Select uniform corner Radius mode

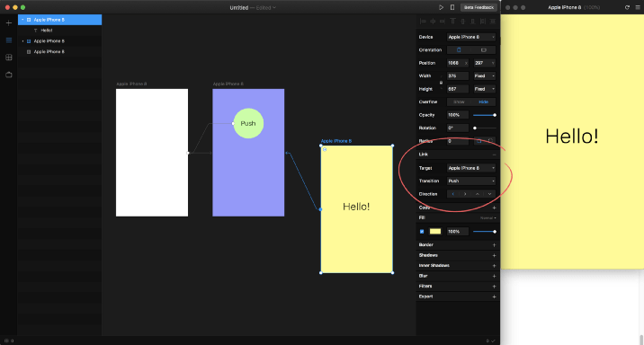click(x=479, y=141)
